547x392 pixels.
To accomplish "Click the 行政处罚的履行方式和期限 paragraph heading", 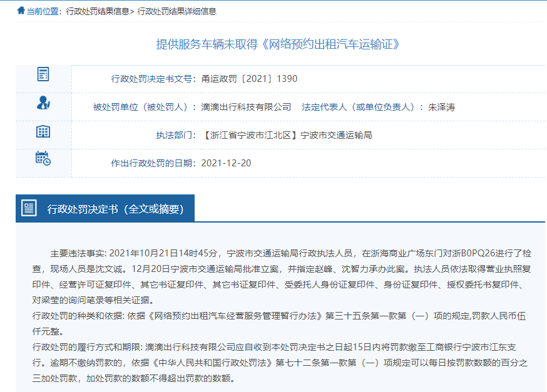I will pos(87,348).
